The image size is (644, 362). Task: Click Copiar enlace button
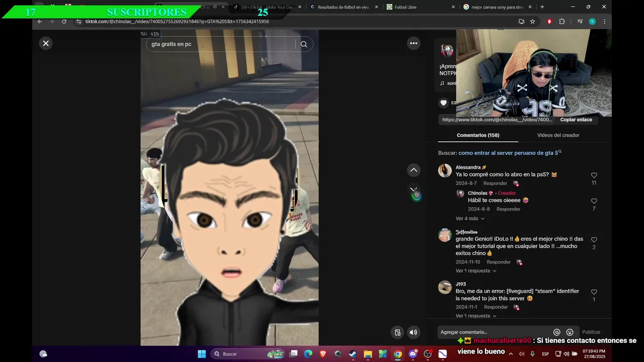[576, 120]
